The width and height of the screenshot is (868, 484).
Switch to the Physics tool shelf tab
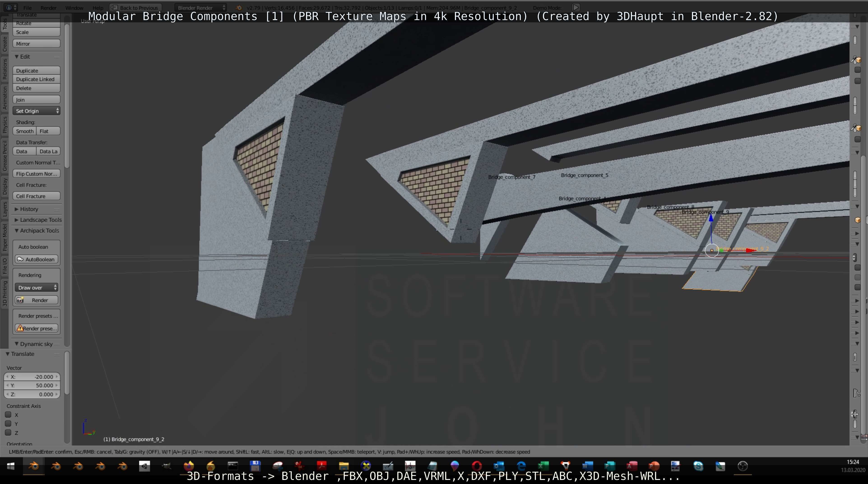click(x=5, y=125)
